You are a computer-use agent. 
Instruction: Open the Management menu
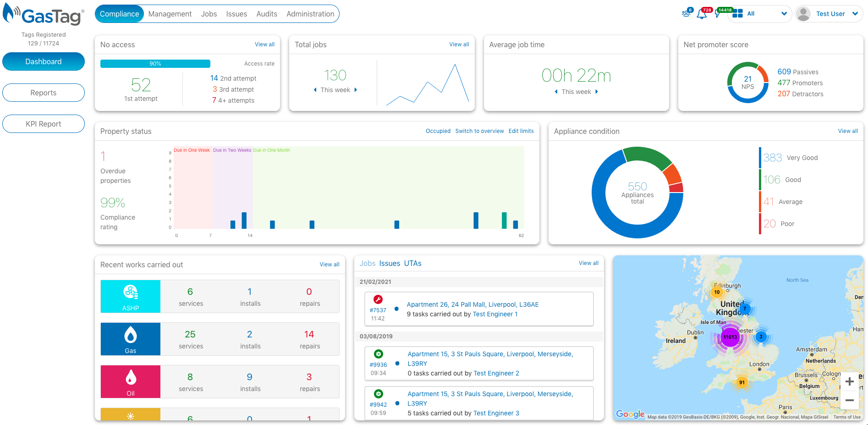170,14
